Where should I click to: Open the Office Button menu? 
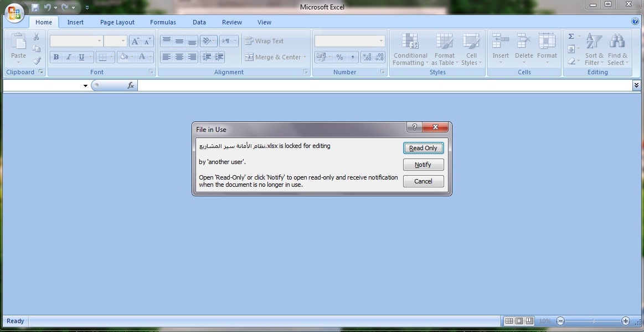click(15, 12)
